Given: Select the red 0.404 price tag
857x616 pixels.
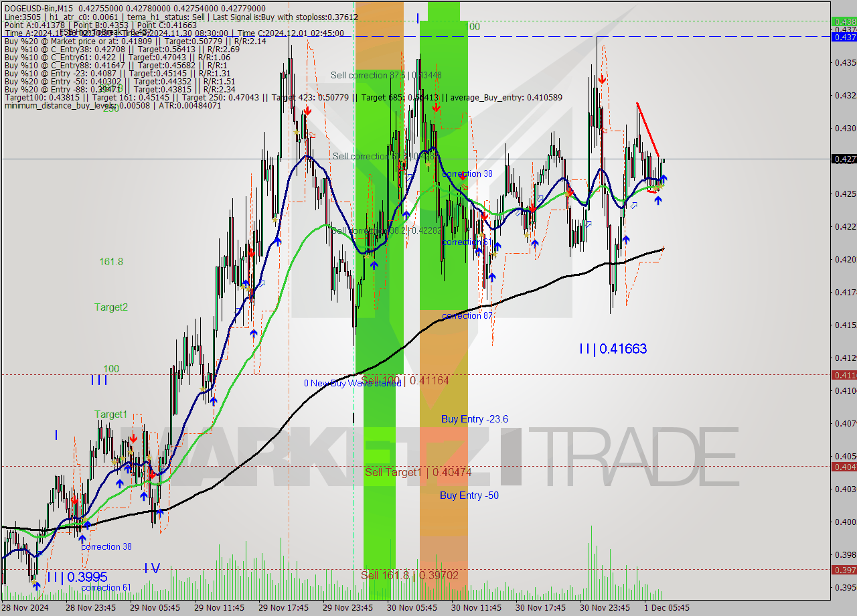Looking at the screenshot, I should point(844,467).
